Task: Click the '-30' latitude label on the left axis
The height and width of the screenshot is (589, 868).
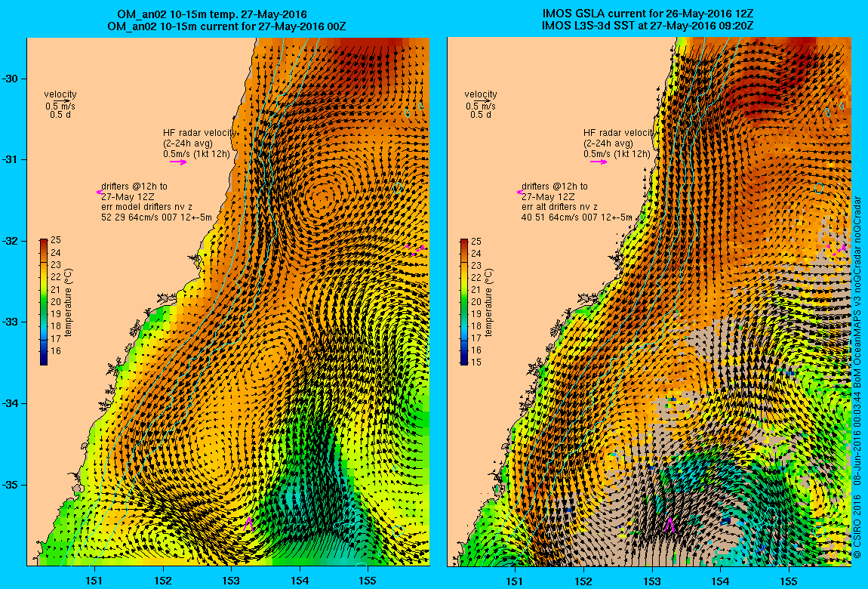Action: coord(12,79)
